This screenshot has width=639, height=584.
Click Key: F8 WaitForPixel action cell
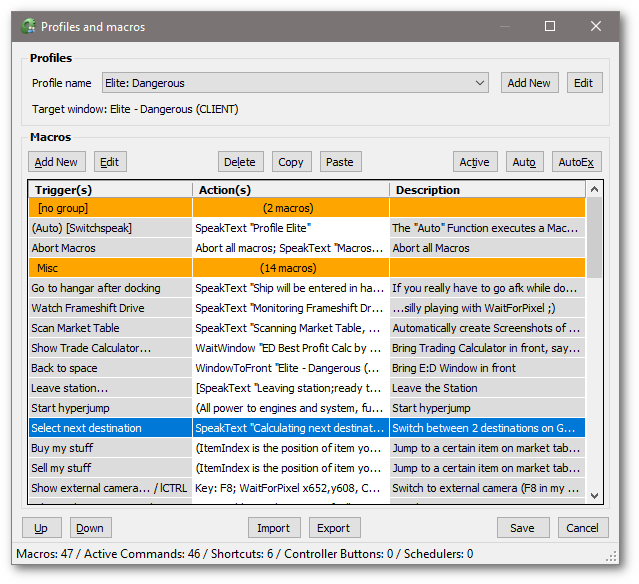[291, 488]
